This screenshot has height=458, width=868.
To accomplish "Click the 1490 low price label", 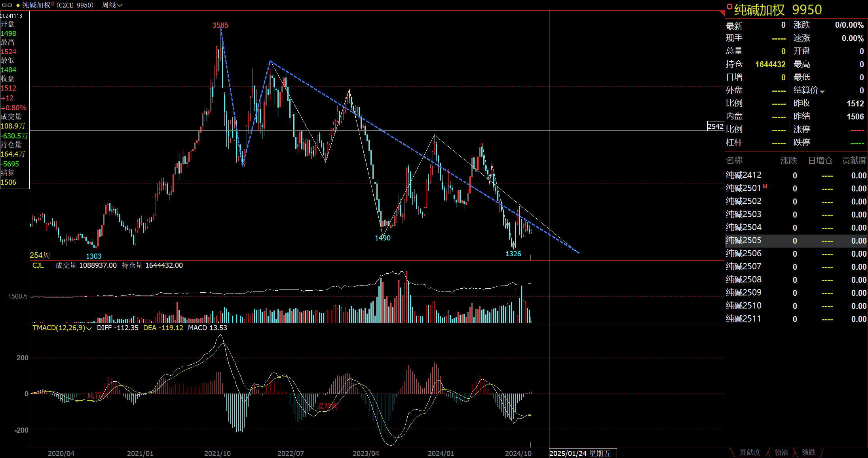I will [x=383, y=238].
